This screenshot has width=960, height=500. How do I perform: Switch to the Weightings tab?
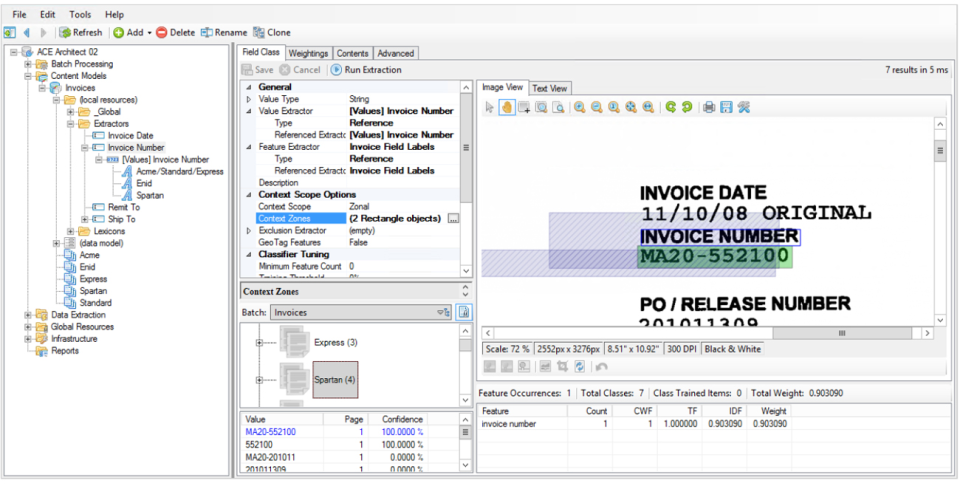click(308, 53)
